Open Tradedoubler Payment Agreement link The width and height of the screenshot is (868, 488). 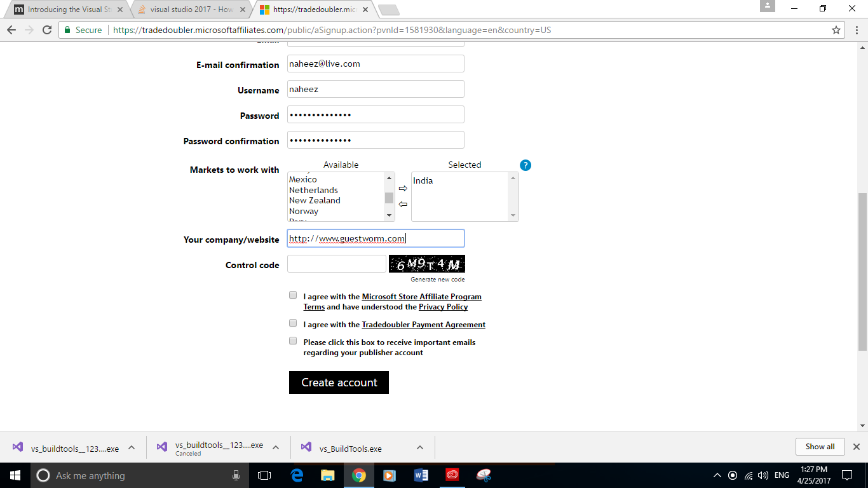pos(423,325)
